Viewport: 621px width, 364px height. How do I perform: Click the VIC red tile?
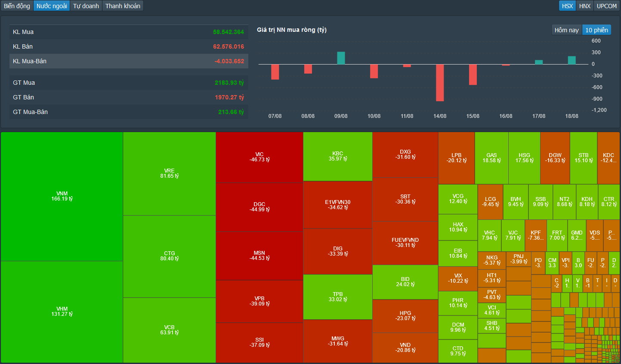click(260, 157)
